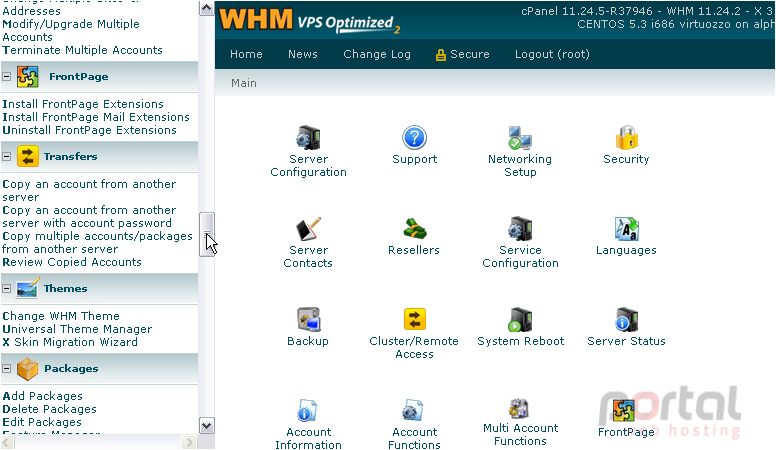Open Install FrontPage Extensions link
This screenshot has width=776, height=450.
(83, 104)
